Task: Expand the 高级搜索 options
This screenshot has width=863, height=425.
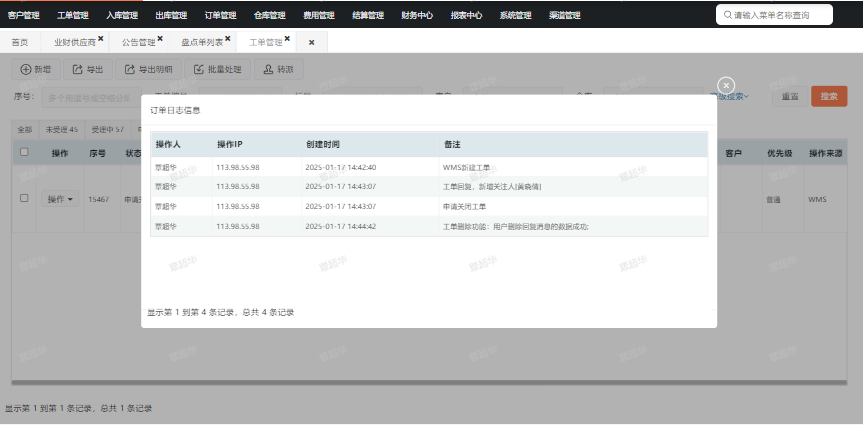Action: [729, 96]
